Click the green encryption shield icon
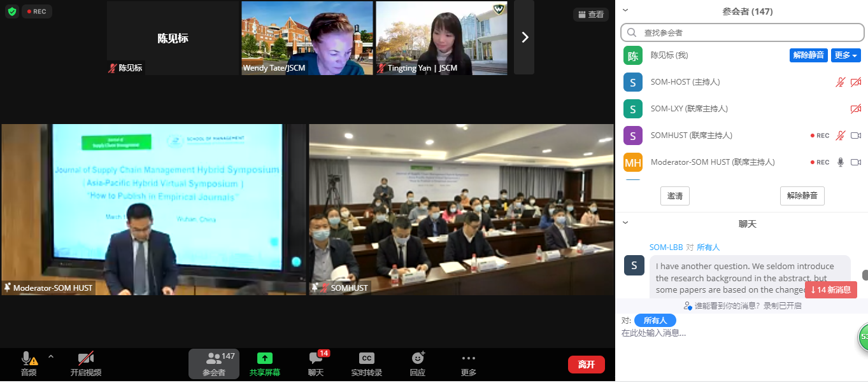Image resolution: width=868 pixels, height=383 pixels. [x=12, y=11]
